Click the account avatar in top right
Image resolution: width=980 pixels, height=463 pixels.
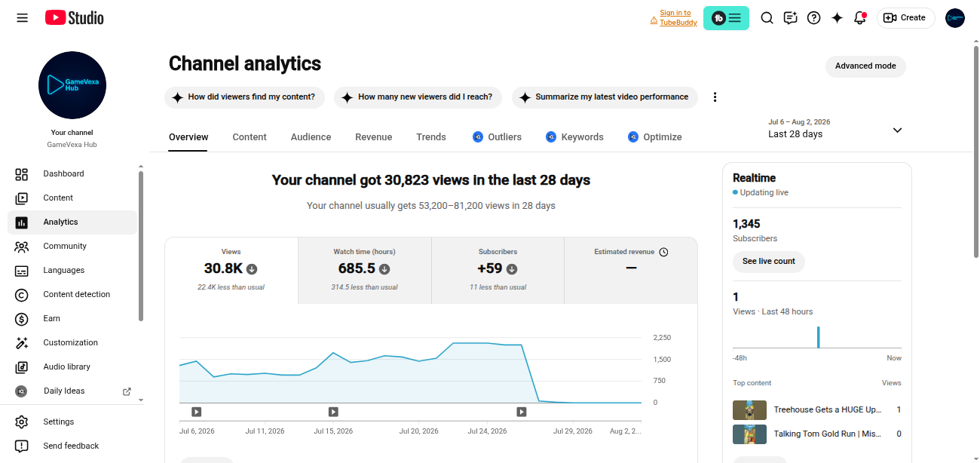point(955,18)
